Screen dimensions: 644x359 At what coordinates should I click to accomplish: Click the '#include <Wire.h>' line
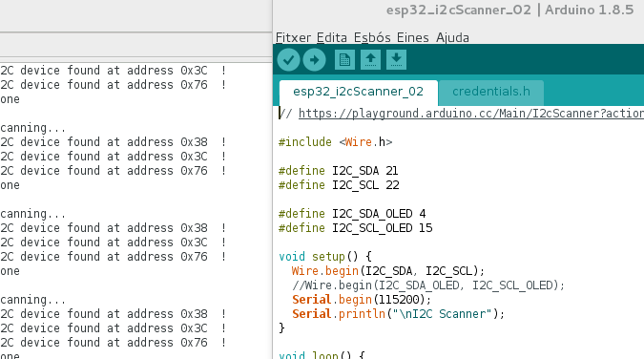[335, 142]
